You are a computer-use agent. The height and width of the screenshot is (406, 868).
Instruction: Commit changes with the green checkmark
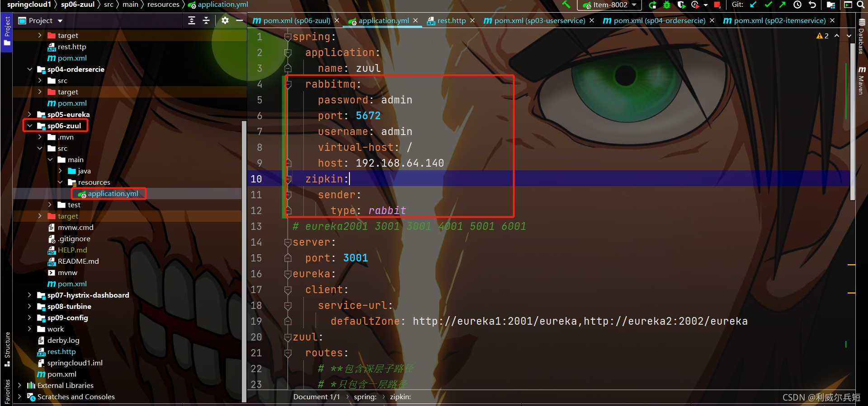coord(768,5)
